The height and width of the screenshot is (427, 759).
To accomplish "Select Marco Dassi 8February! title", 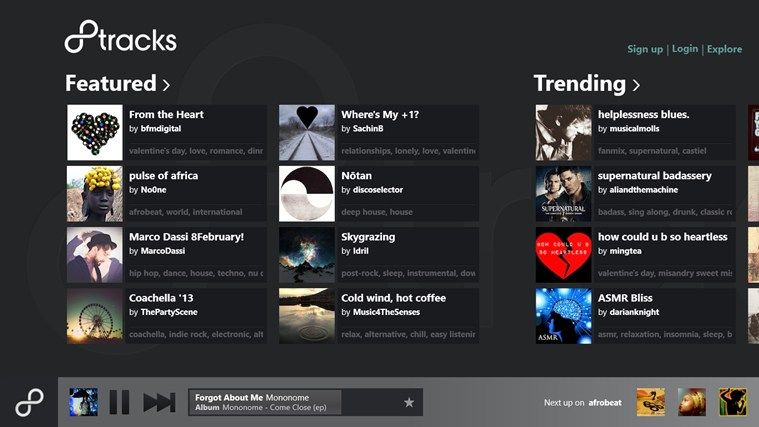I will coord(186,237).
